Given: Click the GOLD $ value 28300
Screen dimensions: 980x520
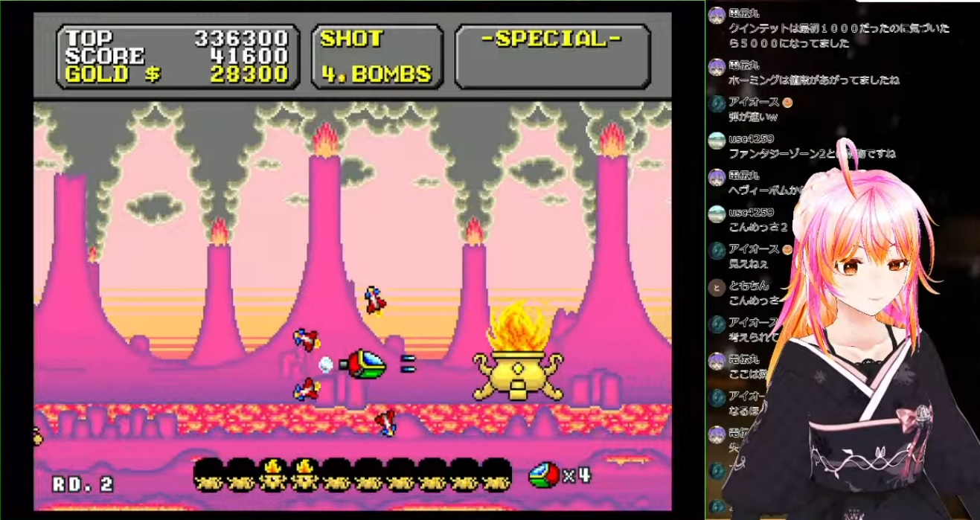Looking at the screenshot, I should tap(249, 74).
